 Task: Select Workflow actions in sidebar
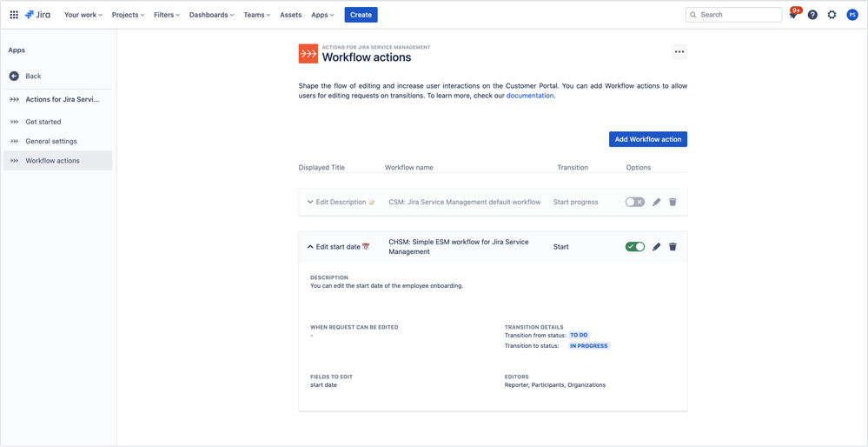point(57,161)
